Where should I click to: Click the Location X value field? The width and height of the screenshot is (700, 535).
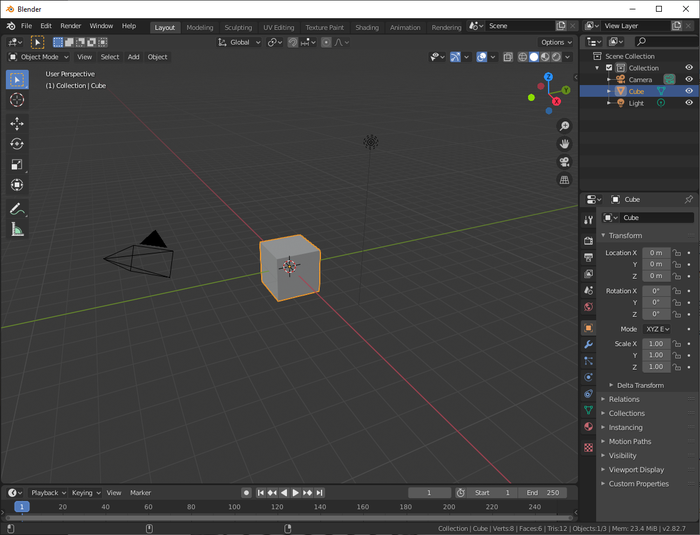coord(656,252)
